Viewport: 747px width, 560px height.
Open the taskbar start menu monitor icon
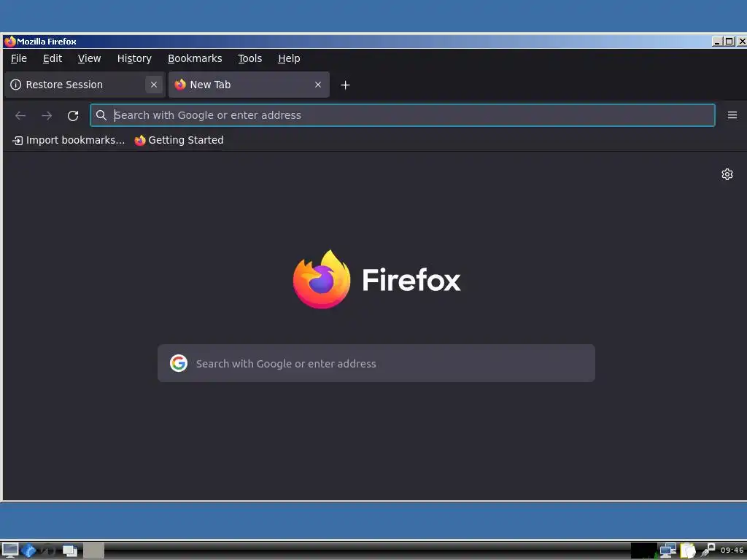10,551
